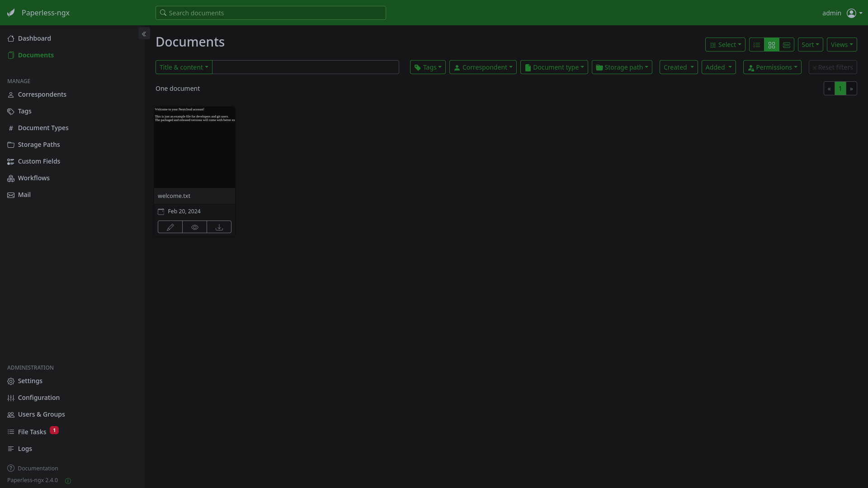Go to the Dashboard sidebar item
The image size is (868, 488).
tap(34, 38)
